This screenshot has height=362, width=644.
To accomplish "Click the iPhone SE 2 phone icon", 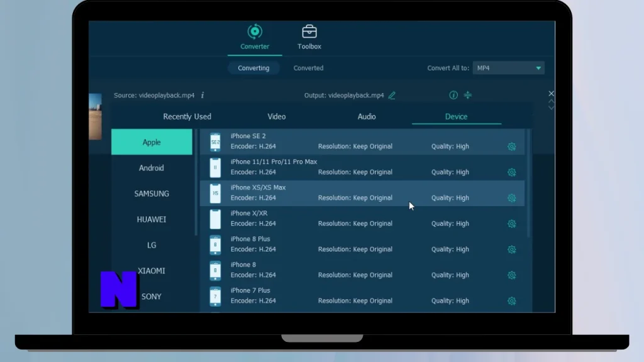I will pyautogui.click(x=215, y=142).
